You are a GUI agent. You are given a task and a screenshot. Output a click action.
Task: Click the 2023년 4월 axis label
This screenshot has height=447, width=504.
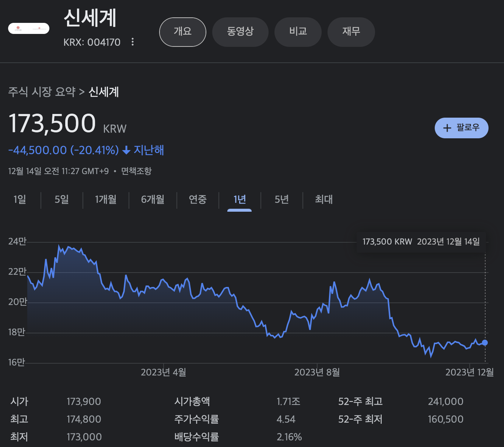pyautogui.click(x=164, y=372)
